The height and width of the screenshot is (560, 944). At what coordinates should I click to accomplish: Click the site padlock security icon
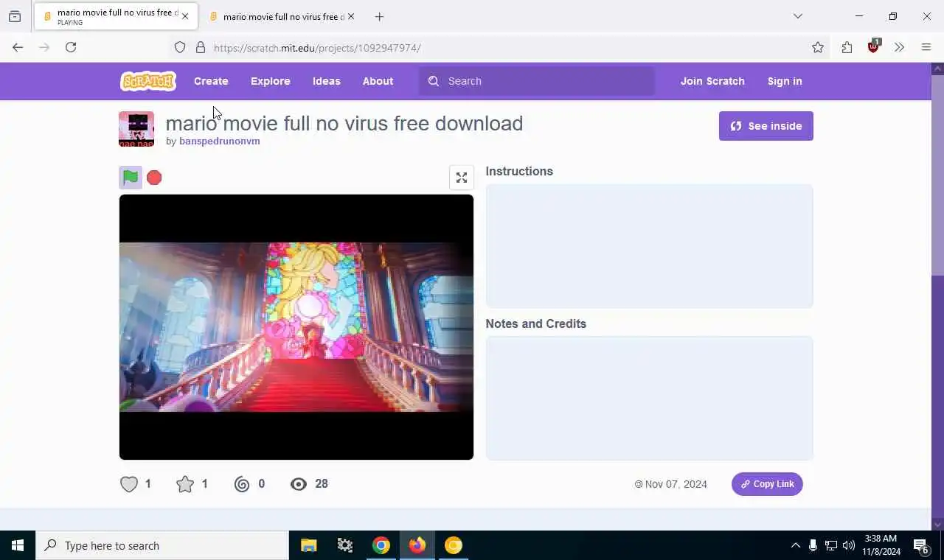(201, 48)
